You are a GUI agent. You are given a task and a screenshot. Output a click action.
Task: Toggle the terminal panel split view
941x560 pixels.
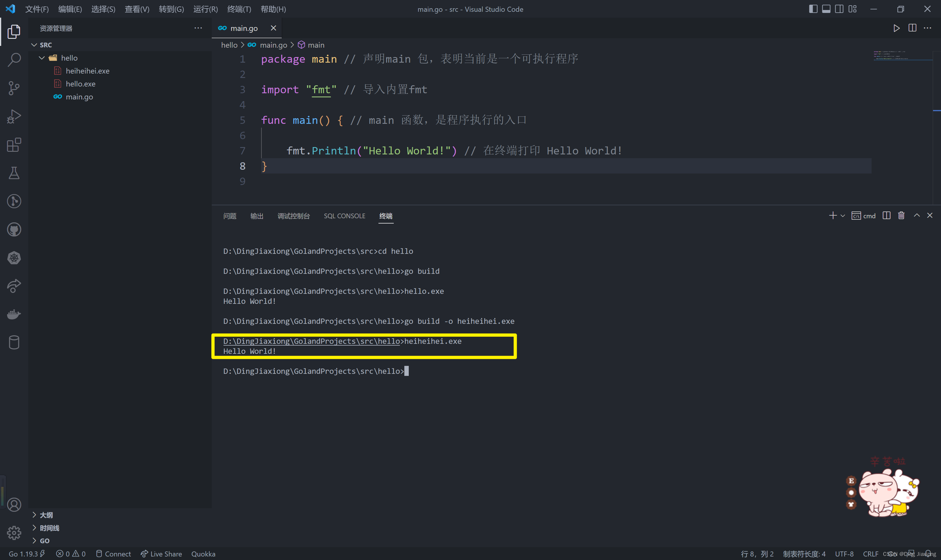(x=886, y=215)
